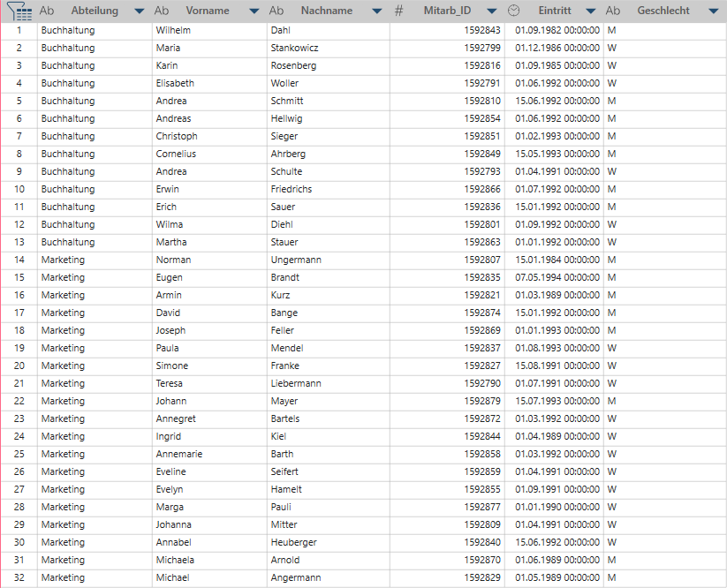Open the Geschlecht column dropdown arrow

click(714, 11)
